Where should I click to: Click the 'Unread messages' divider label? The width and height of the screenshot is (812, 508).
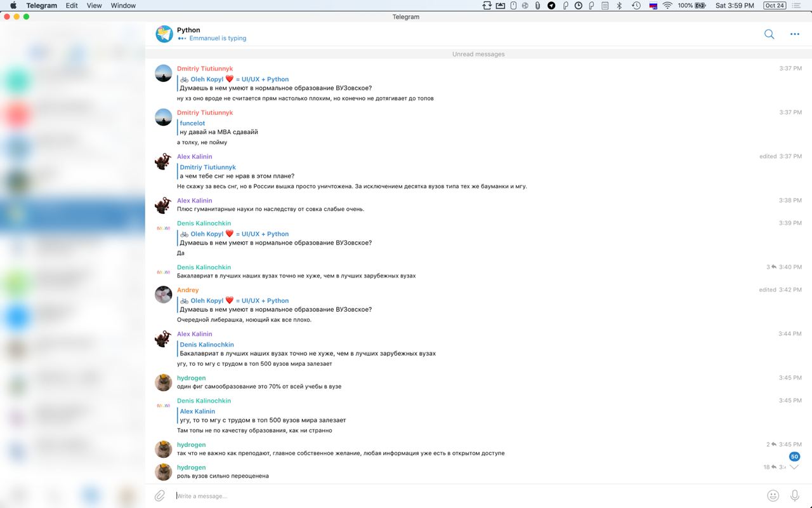tap(478, 54)
